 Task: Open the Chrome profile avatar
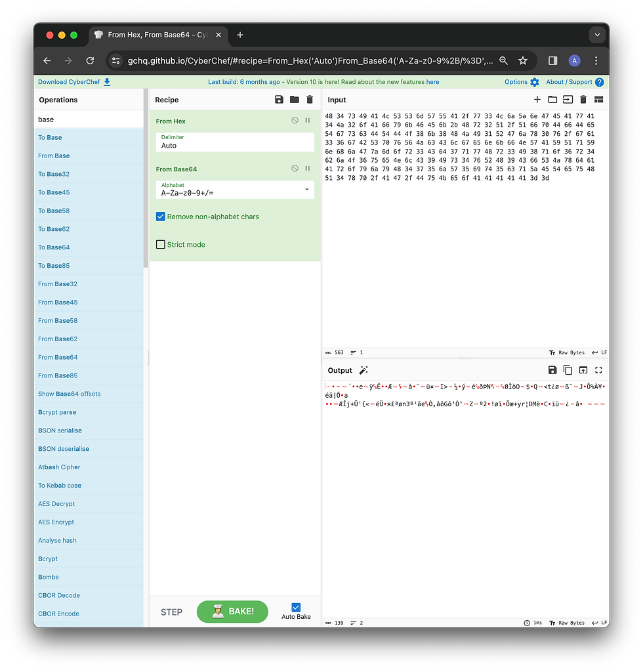click(575, 60)
